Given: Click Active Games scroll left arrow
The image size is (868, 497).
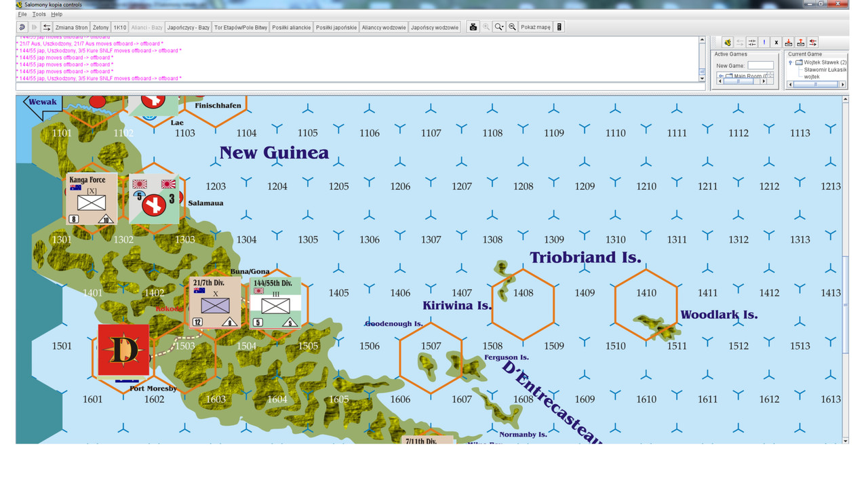Looking at the screenshot, I should (720, 81).
